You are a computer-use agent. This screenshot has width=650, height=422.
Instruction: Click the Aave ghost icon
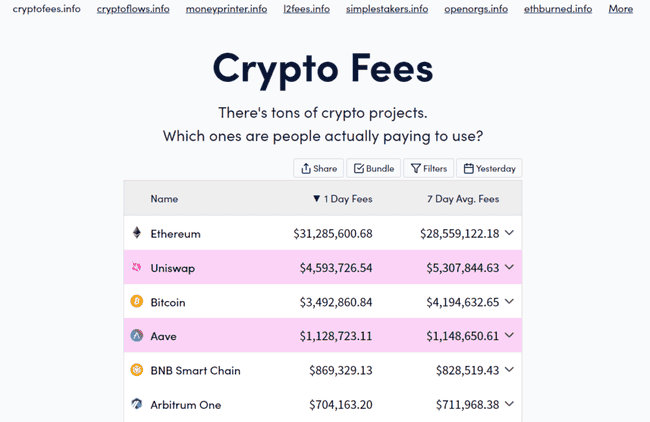tap(137, 336)
